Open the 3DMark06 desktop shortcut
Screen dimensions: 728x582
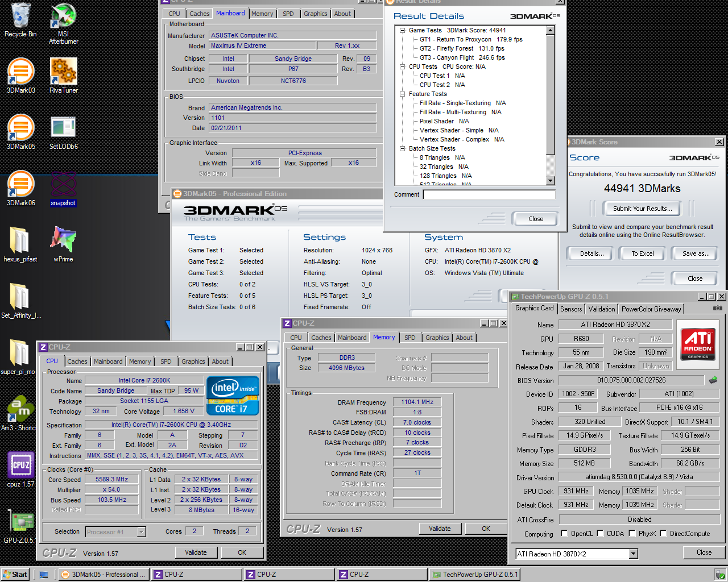pyautogui.click(x=20, y=188)
